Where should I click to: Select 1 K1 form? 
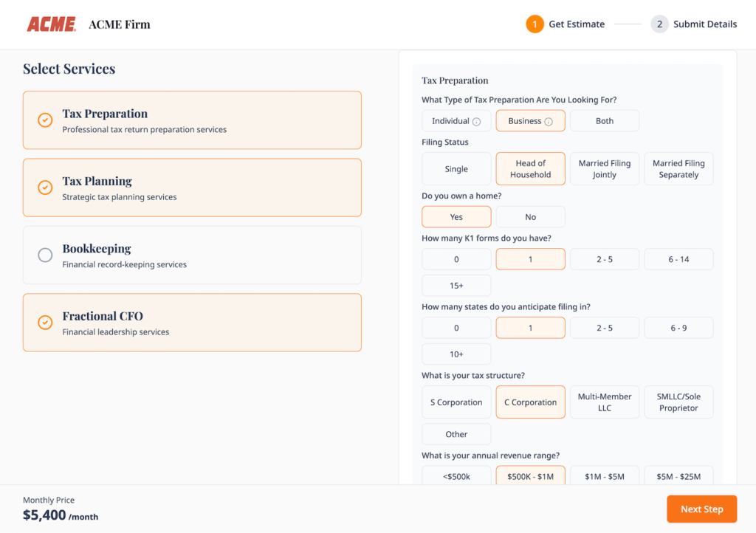530,259
